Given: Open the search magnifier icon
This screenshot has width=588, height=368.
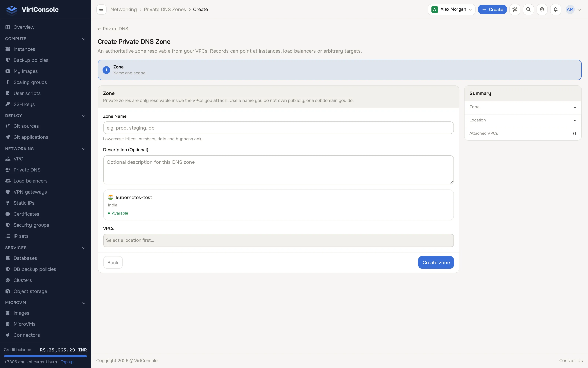Looking at the screenshot, I should (x=528, y=10).
